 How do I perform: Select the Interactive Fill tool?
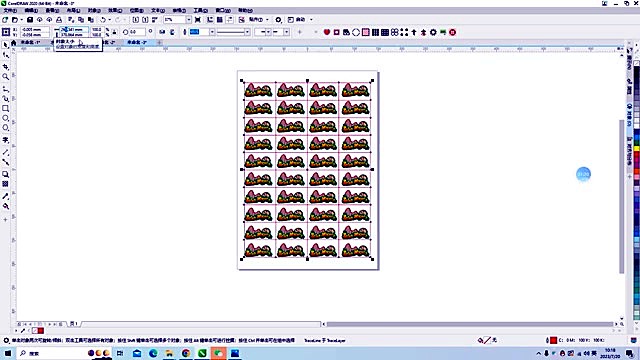[5, 206]
